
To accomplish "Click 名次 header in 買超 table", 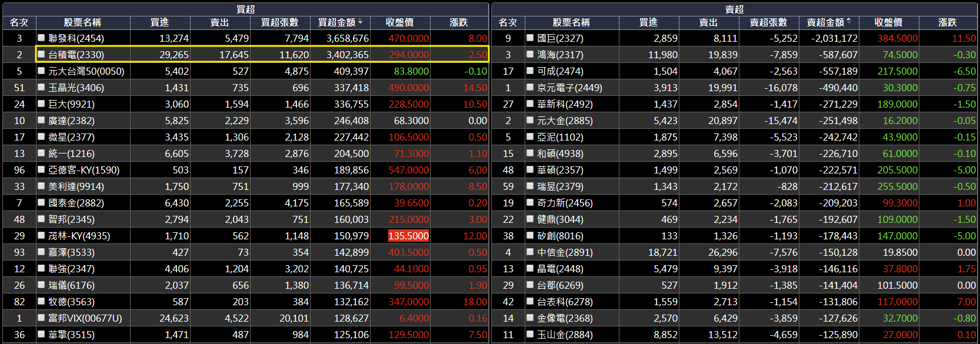I will [19, 22].
